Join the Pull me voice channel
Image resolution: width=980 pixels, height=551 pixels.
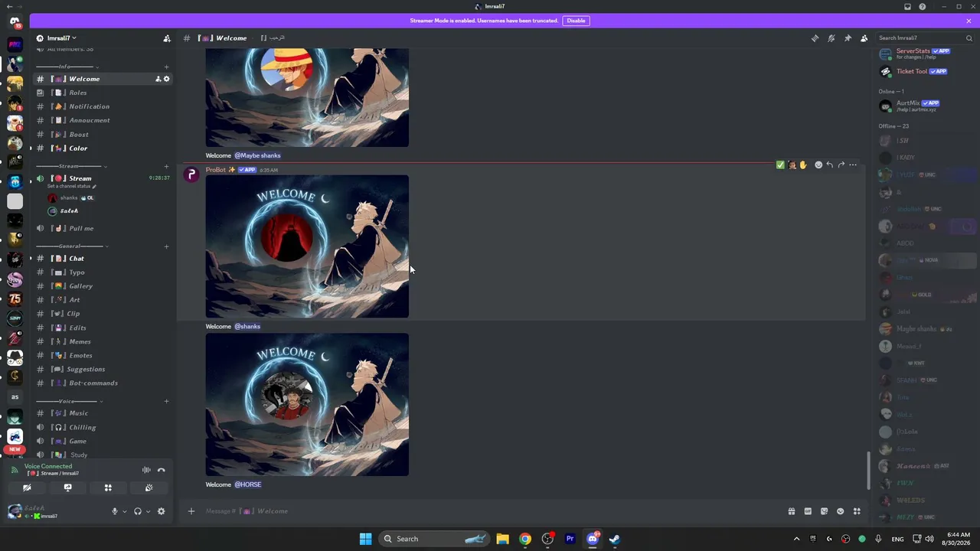click(103, 228)
